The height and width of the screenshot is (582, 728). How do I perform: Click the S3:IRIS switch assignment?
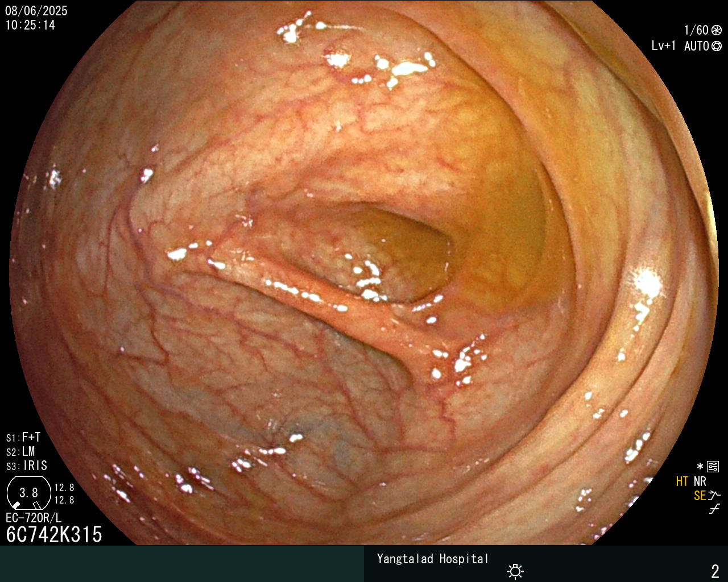(x=27, y=465)
